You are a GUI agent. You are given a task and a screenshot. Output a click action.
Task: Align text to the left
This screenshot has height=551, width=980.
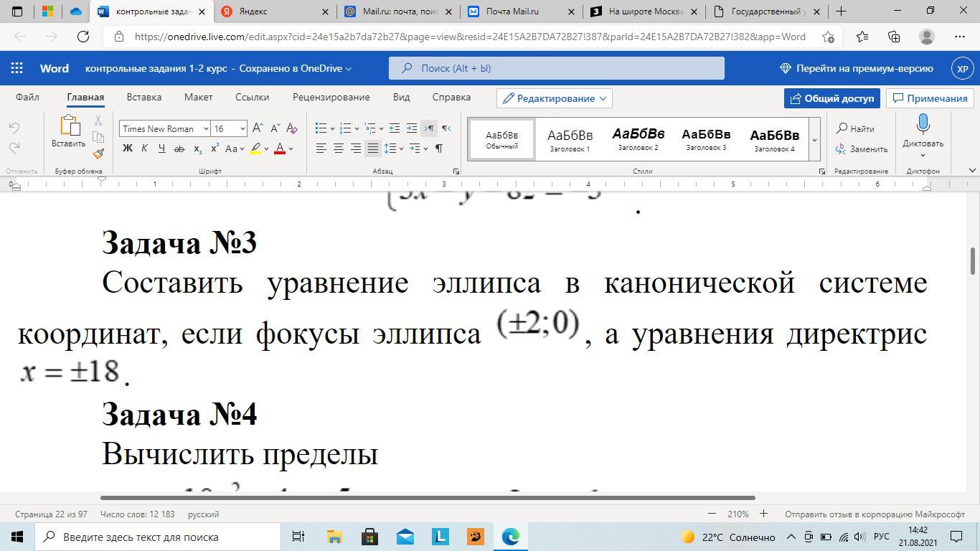pos(321,149)
